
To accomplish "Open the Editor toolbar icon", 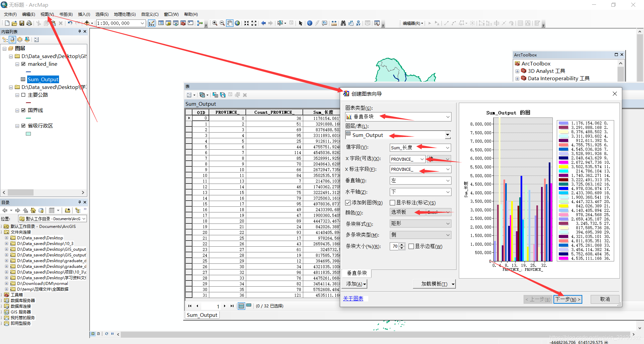I will pyautogui.click(x=152, y=23).
